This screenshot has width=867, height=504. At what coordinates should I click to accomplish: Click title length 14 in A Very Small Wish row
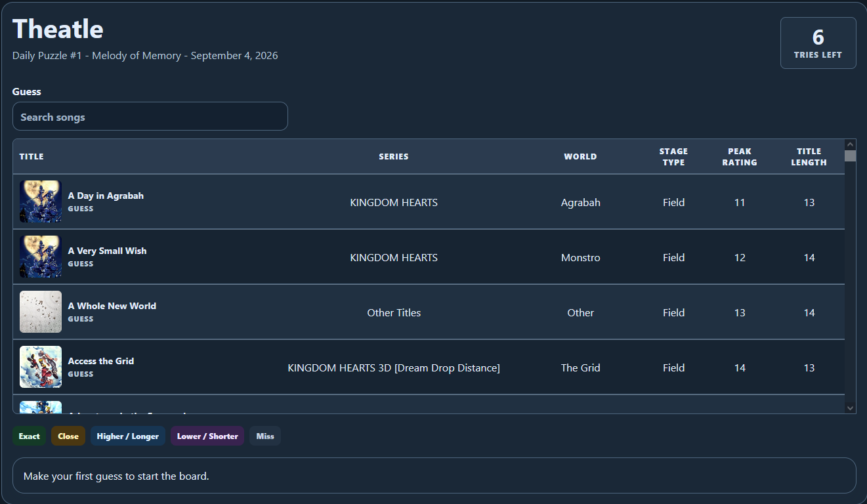tap(809, 257)
